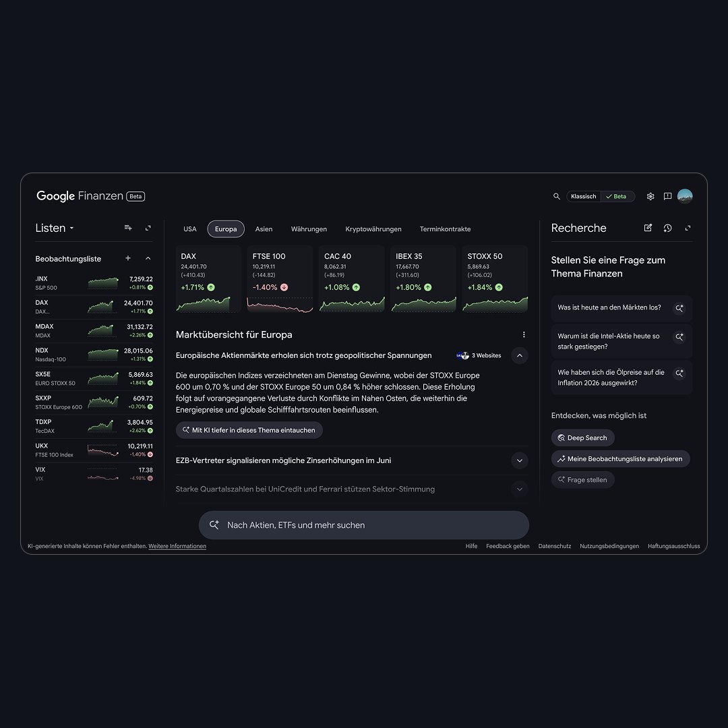Open Haftungsausschluss link

[x=673, y=546]
